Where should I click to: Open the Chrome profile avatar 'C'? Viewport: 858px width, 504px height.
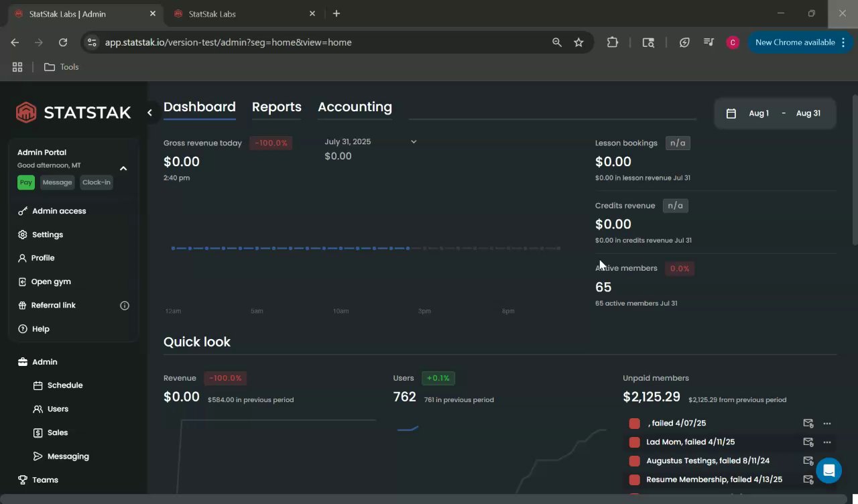733,42
